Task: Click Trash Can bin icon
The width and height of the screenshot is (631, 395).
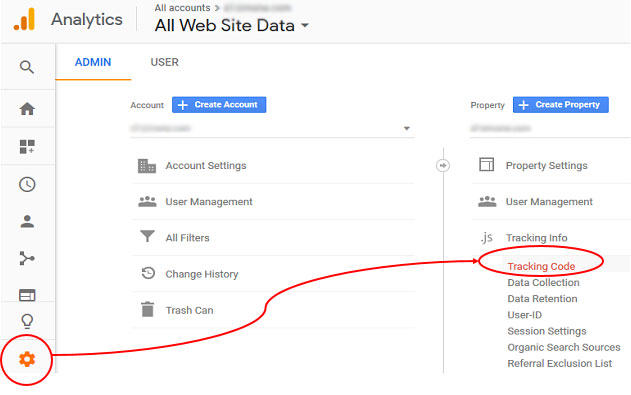Action: (x=148, y=309)
